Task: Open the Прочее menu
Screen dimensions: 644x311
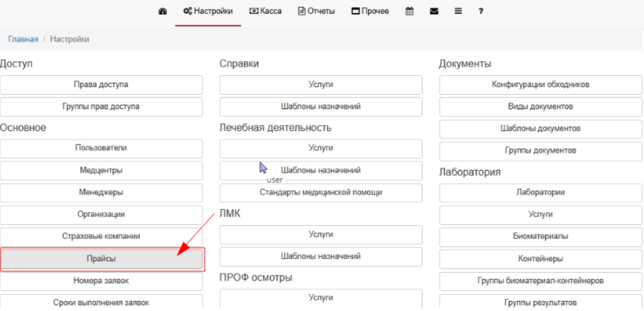Action: (x=370, y=12)
